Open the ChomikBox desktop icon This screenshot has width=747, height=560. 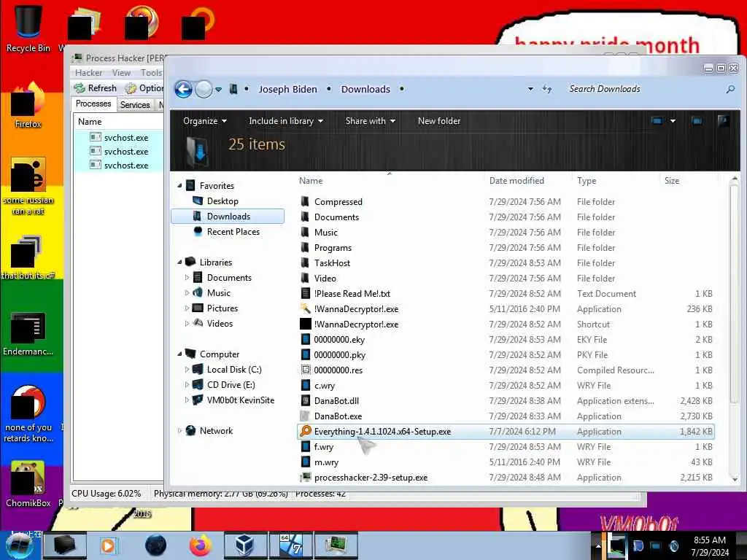click(28, 484)
